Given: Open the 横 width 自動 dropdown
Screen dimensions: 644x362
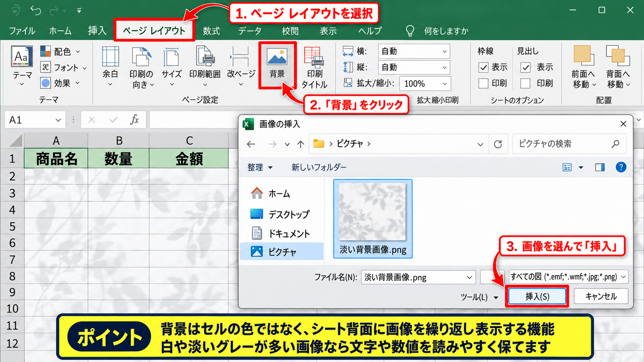Looking at the screenshot, I should [x=414, y=51].
